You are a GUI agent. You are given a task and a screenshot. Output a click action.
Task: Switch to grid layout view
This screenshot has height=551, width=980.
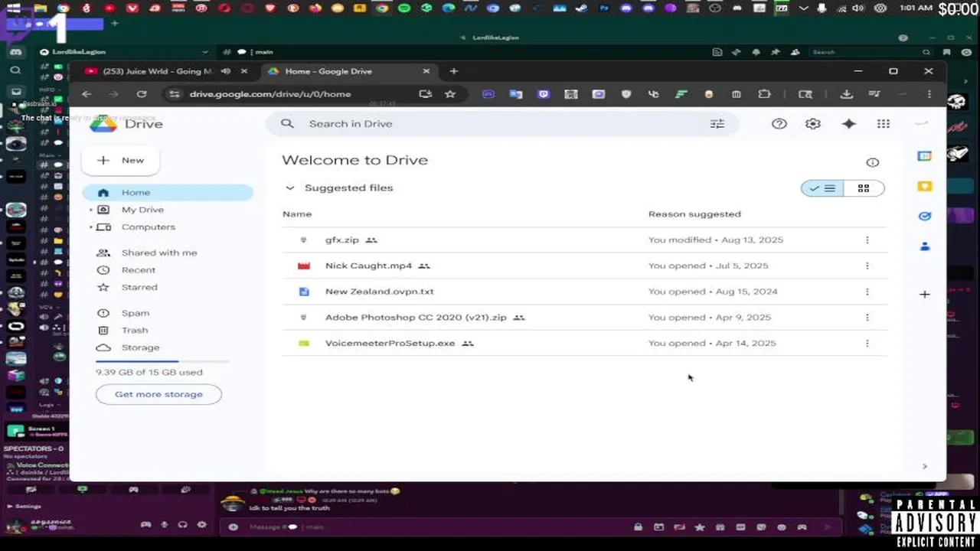pos(864,188)
